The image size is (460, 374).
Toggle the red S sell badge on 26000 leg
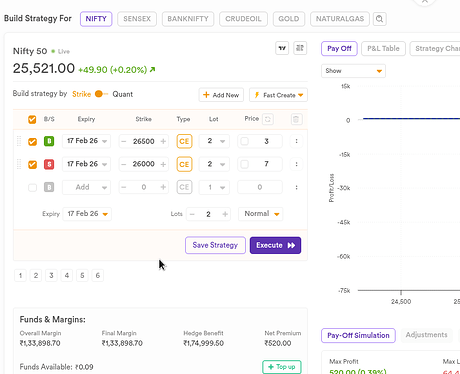[49, 164]
